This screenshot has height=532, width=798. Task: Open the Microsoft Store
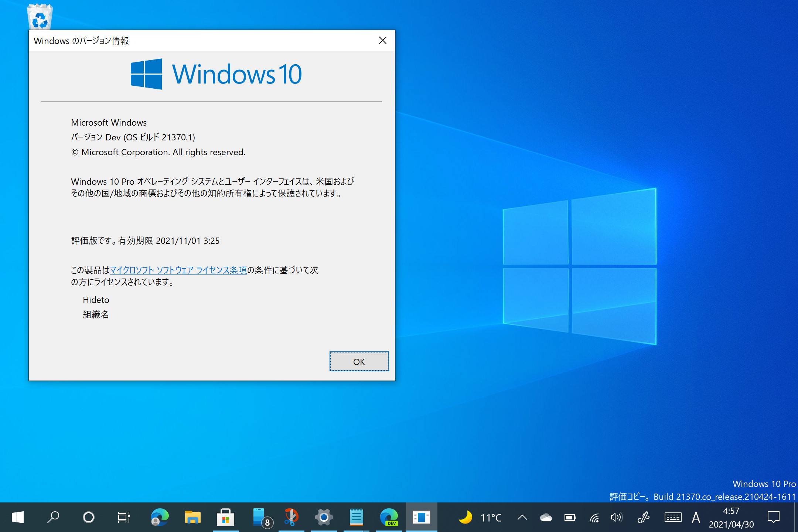(225, 517)
